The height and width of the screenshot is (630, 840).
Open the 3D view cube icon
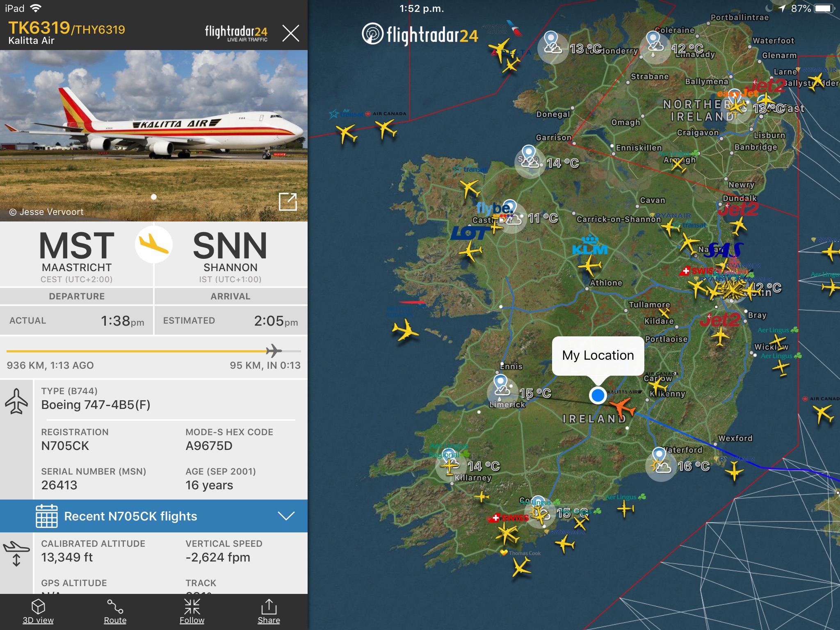tap(38, 607)
